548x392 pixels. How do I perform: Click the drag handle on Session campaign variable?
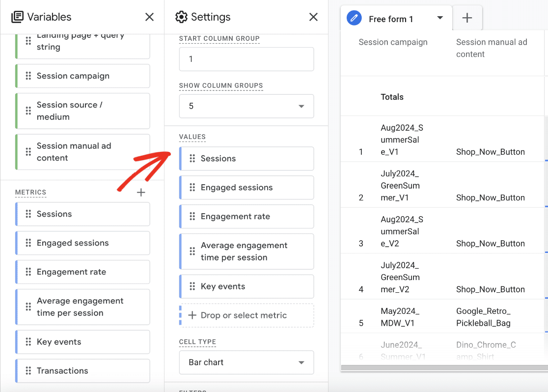[x=27, y=76]
